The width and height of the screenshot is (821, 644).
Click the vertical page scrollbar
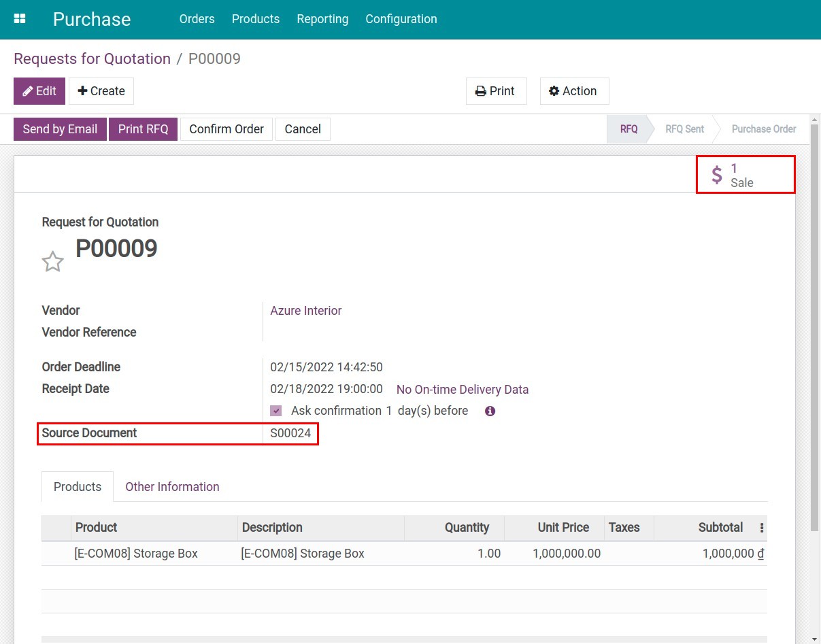[814, 326]
